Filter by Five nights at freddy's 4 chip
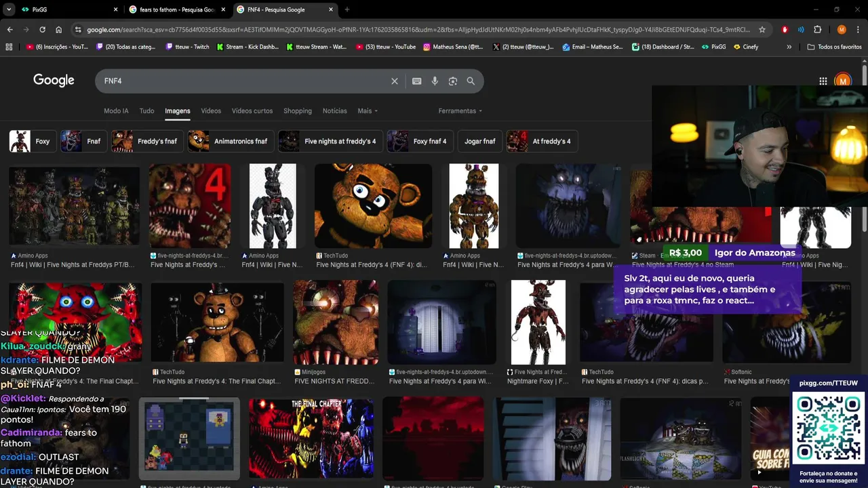Image resolution: width=868 pixels, height=488 pixels. 330,142
